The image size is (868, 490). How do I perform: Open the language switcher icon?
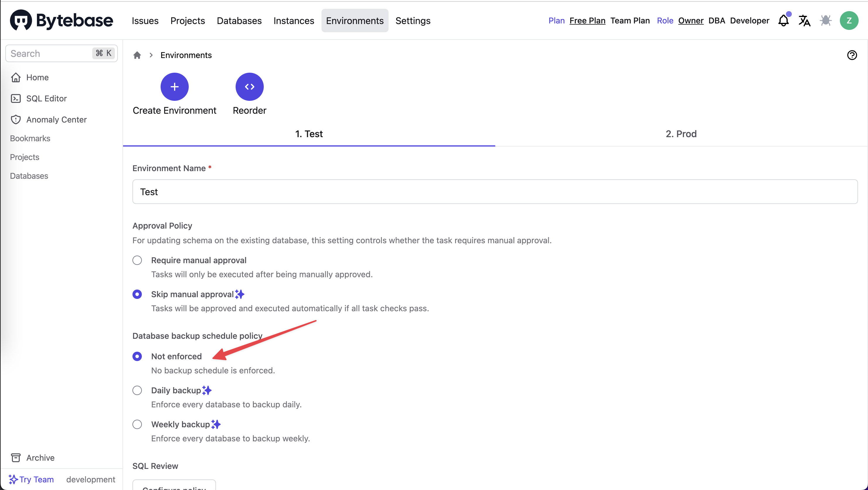coord(805,21)
